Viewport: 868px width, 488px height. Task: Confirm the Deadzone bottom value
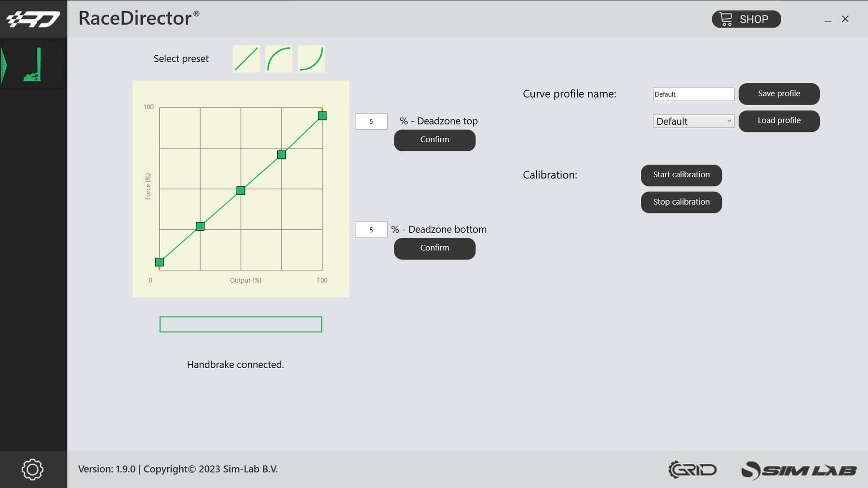pyautogui.click(x=434, y=248)
